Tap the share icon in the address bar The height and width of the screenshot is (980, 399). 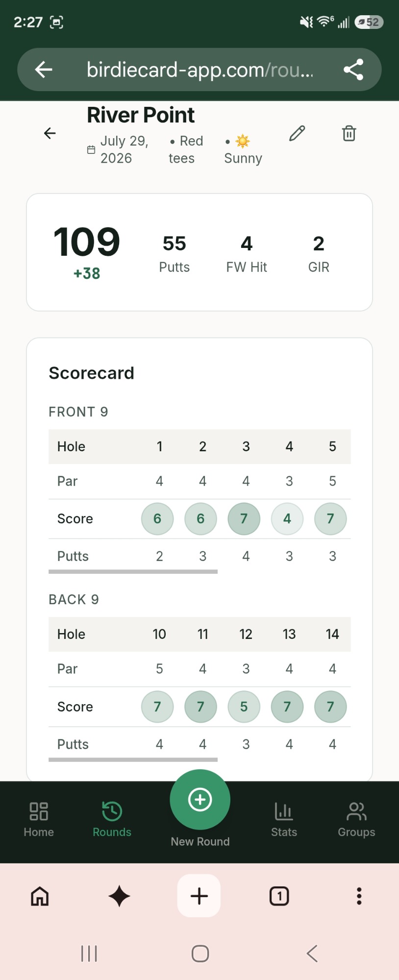[353, 70]
